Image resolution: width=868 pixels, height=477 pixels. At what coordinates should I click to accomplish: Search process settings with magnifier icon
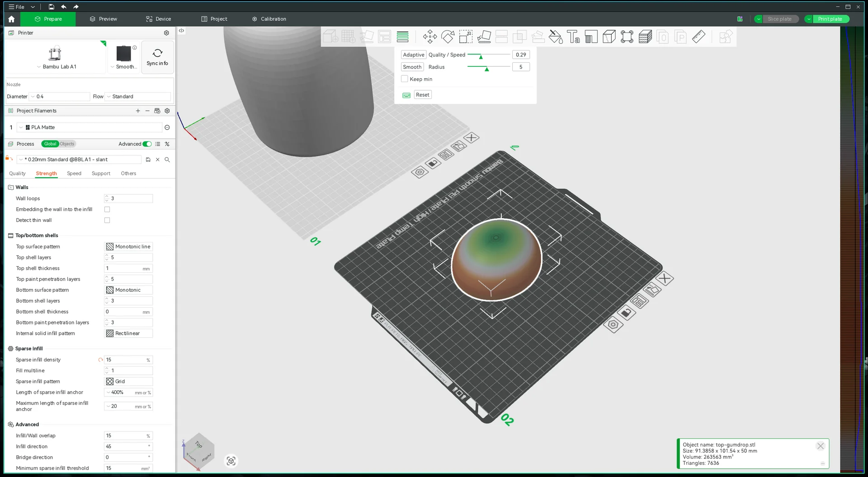(167, 159)
